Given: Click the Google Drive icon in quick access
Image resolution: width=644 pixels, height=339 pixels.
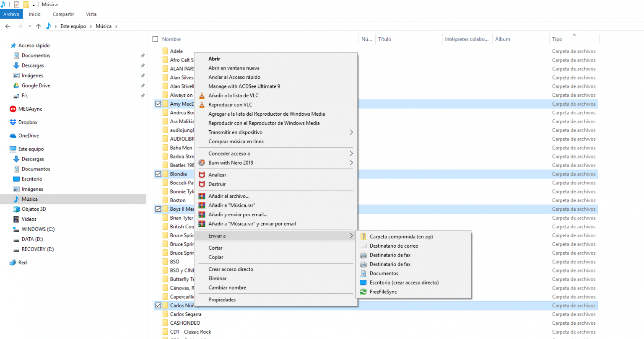Looking at the screenshot, I should (16, 85).
